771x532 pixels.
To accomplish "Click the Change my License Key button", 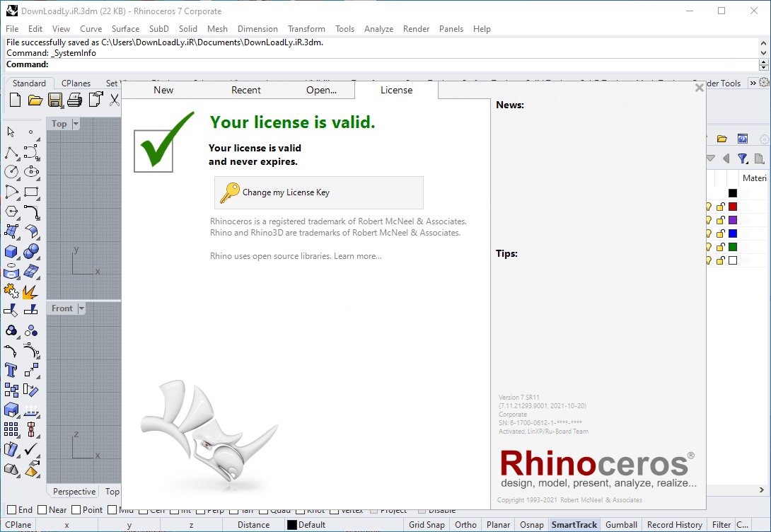I will pyautogui.click(x=318, y=192).
